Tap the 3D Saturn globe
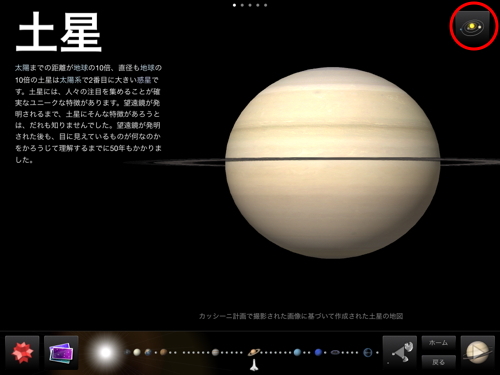500x375 pixels. (332, 163)
